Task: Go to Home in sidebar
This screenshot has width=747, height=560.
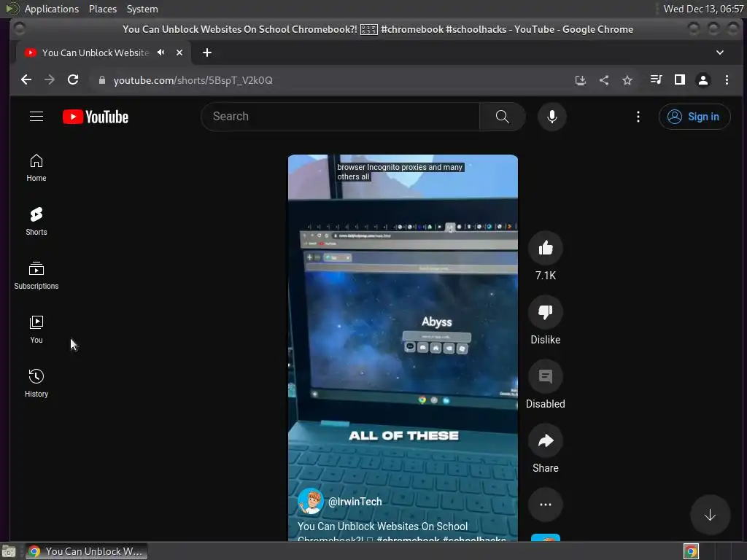Action: [36, 168]
